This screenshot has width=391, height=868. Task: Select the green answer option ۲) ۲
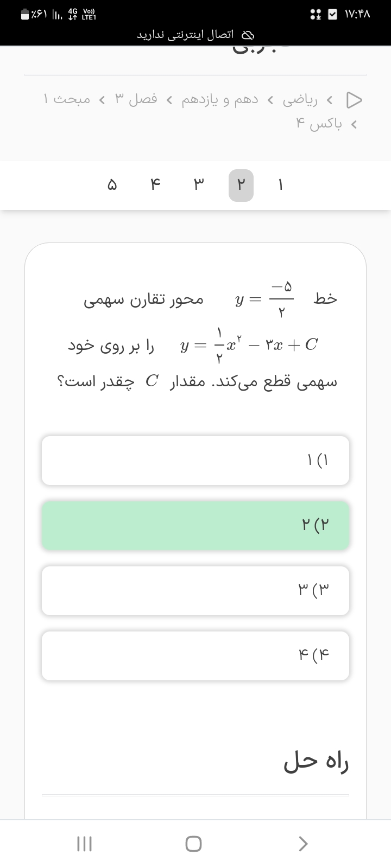tap(195, 525)
